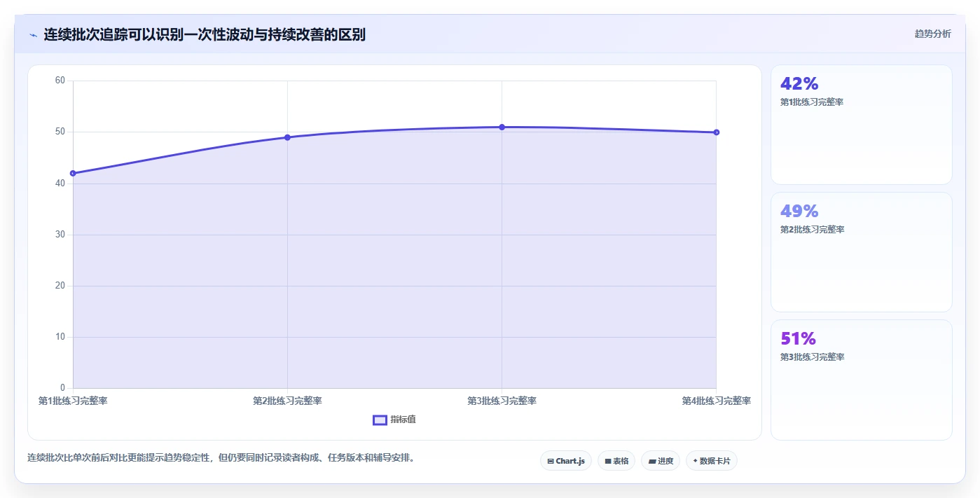980x498 pixels.
Task: Click the 51% value text
Action: click(798, 339)
